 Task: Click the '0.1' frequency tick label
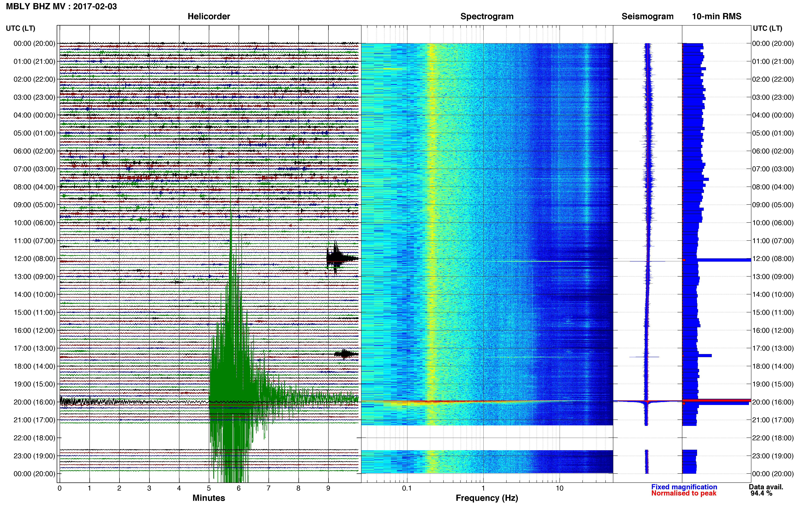click(x=407, y=488)
